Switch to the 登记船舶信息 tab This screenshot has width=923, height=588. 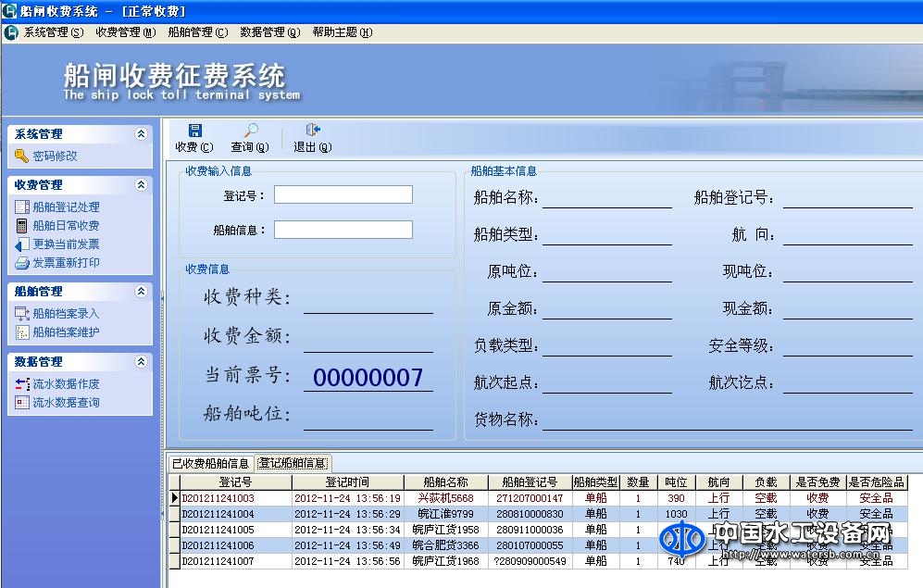tap(292, 462)
